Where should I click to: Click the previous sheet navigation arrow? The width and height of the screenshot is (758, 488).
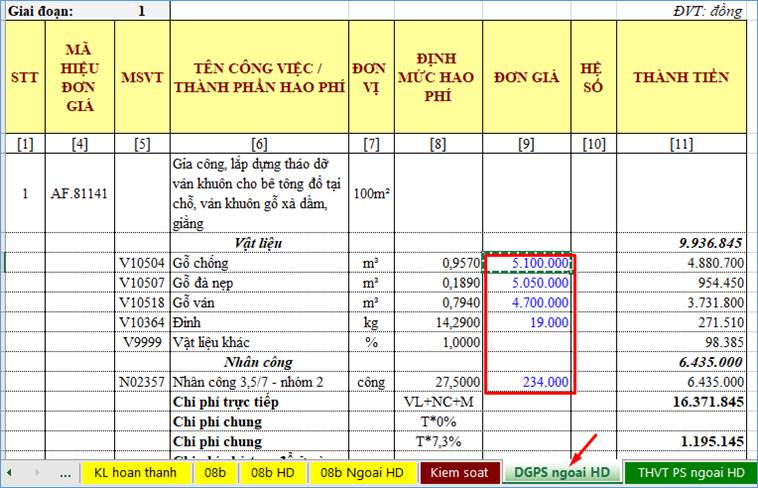coord(10,472)
